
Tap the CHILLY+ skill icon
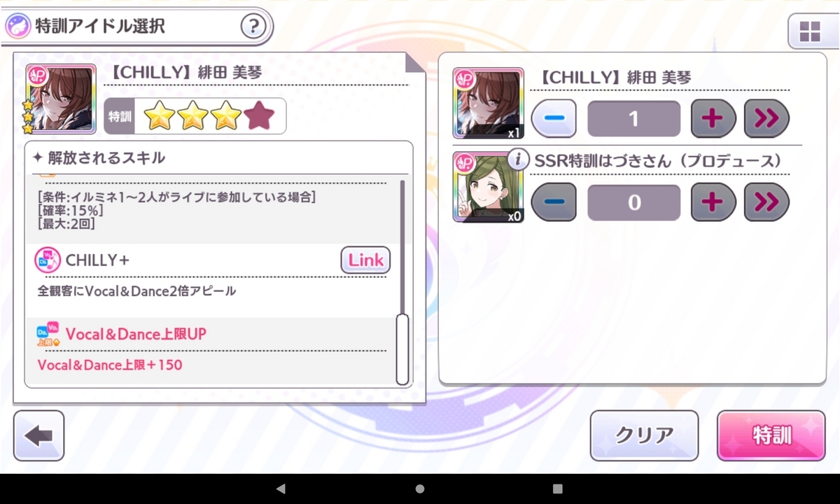tap(47, 260)
